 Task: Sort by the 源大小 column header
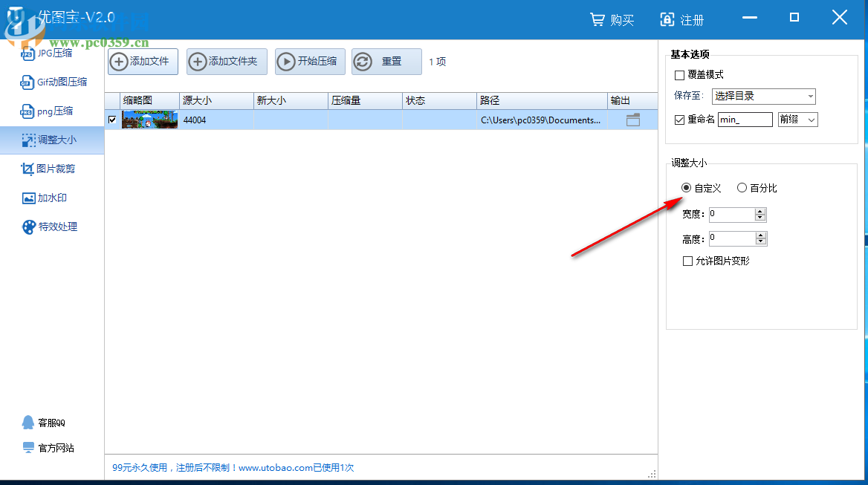pyautogui.click(x=216, y=101)
